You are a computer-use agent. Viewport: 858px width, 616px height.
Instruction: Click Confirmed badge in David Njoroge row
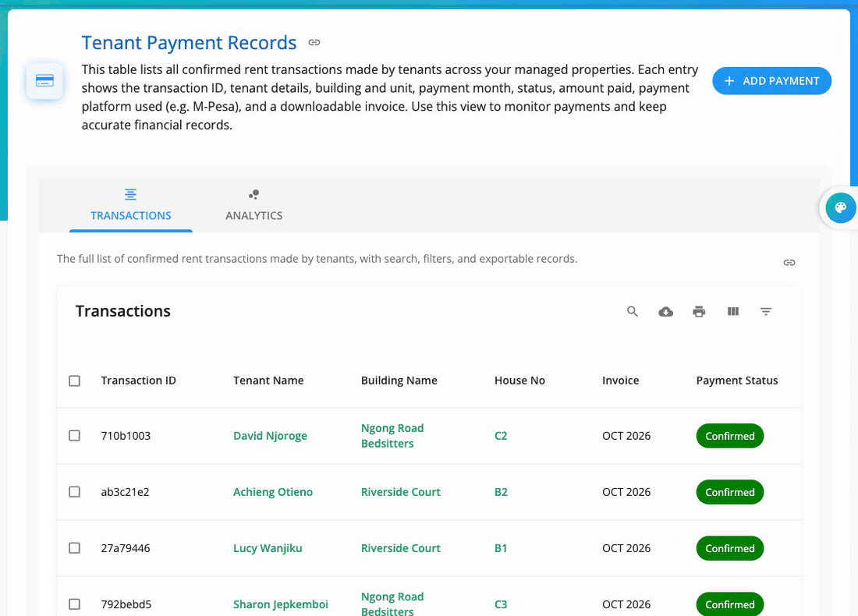click(x=730, y=436)
